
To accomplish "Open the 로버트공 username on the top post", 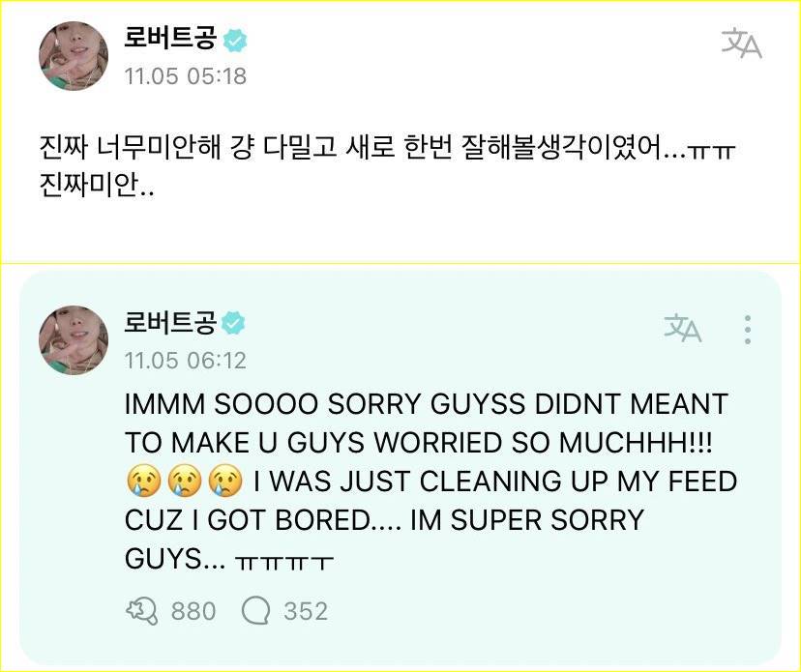I will [170, 40].
